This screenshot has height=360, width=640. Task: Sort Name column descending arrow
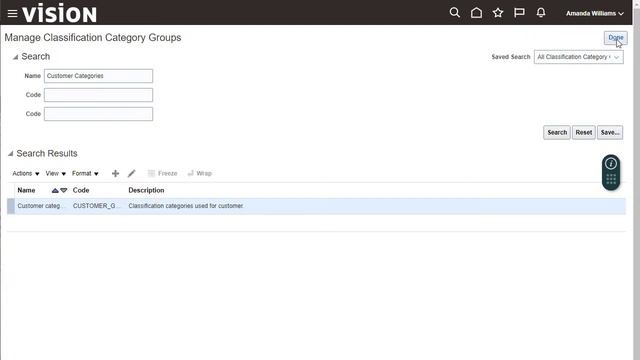(64, 190)
